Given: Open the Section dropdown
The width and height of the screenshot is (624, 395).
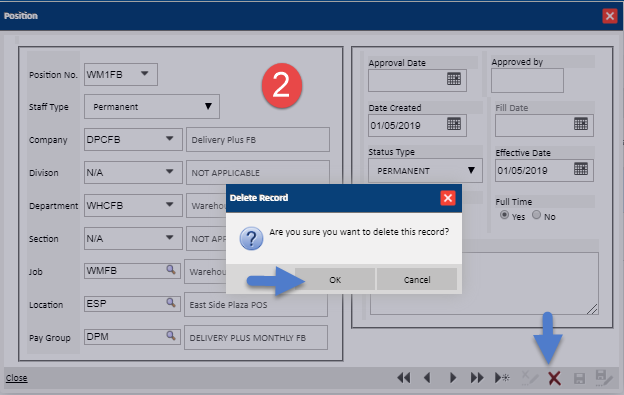Looking at the screenshot, I should 170,238.
